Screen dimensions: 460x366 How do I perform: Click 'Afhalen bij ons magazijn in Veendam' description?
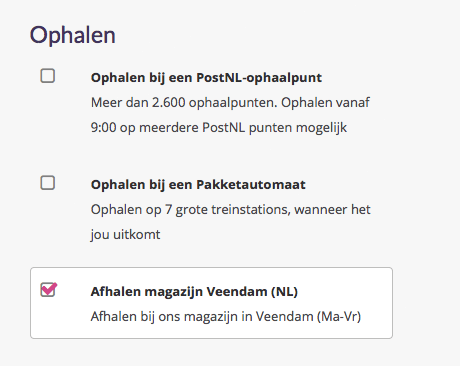[x=226, y=316]
